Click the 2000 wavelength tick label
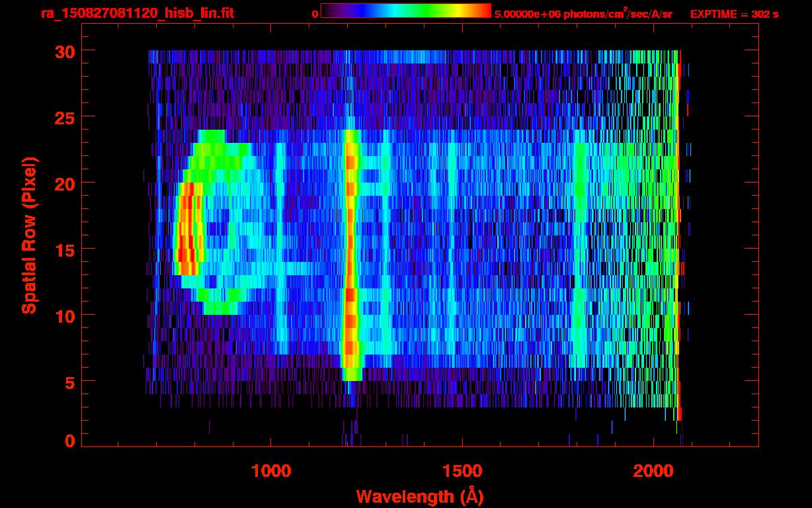Viewport: 812px width, 508px height. (653, 471)
